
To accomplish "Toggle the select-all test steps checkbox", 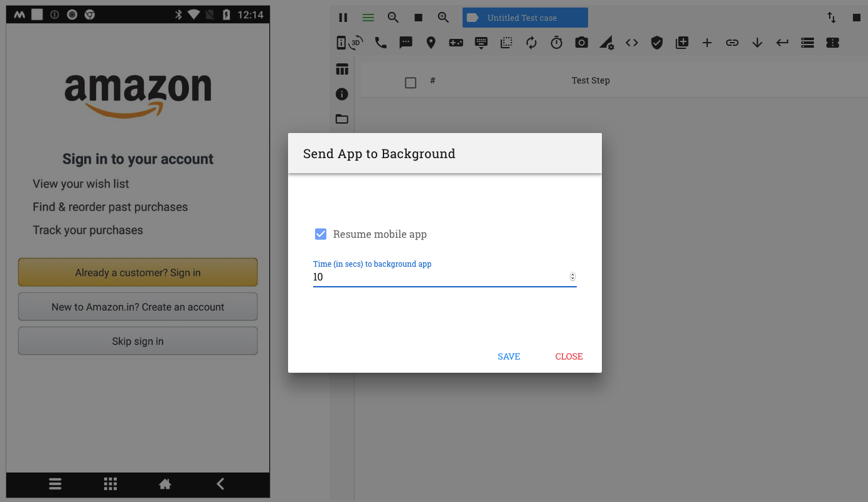I will tap(410, 83).
